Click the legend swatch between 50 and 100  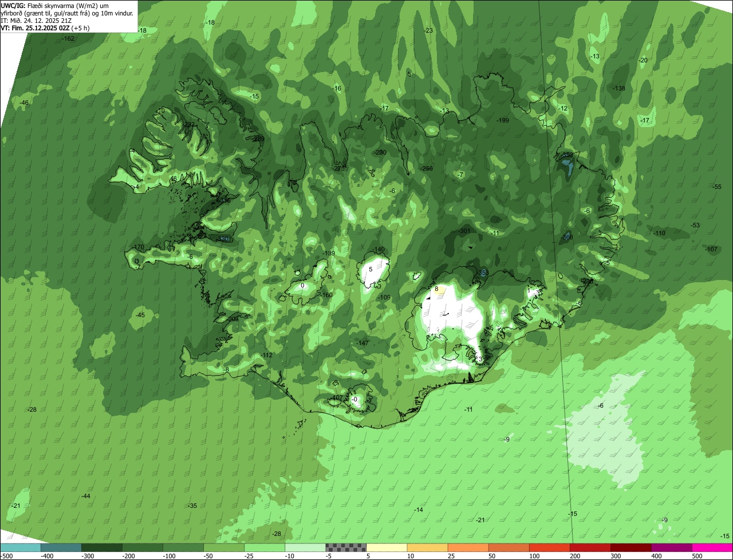(509, 547)
